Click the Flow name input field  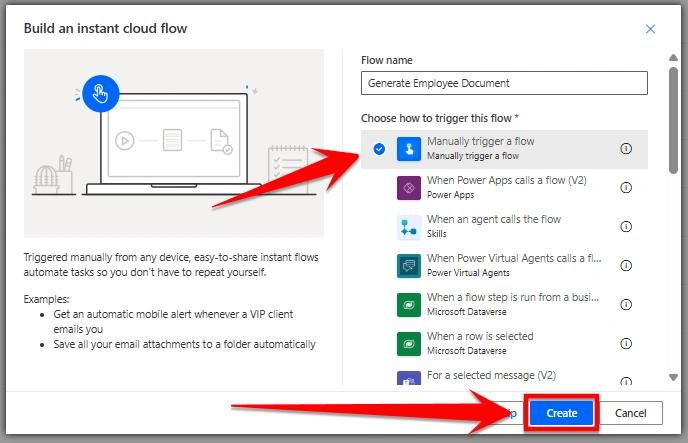tap(504, 83)
